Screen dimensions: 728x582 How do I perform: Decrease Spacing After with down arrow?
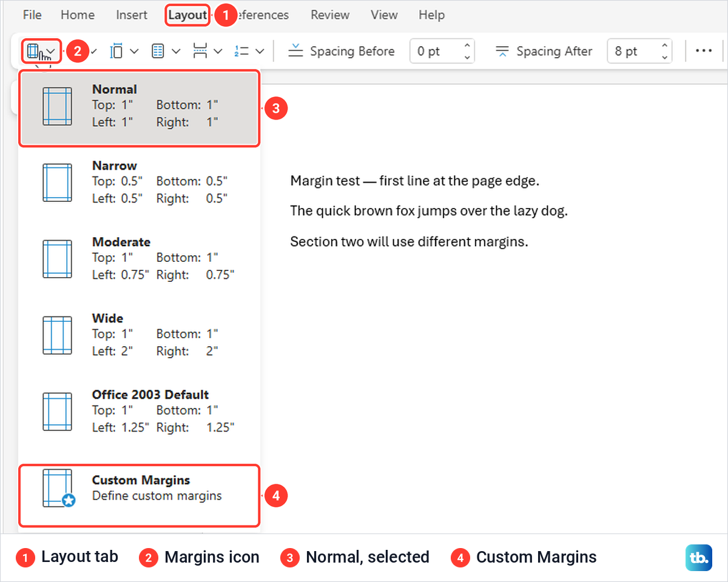665,58
